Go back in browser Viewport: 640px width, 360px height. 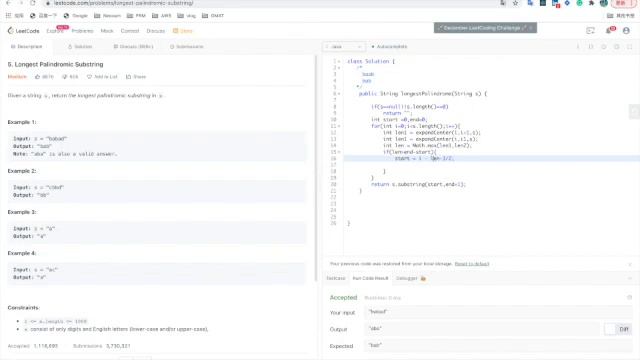pos(8,3)
